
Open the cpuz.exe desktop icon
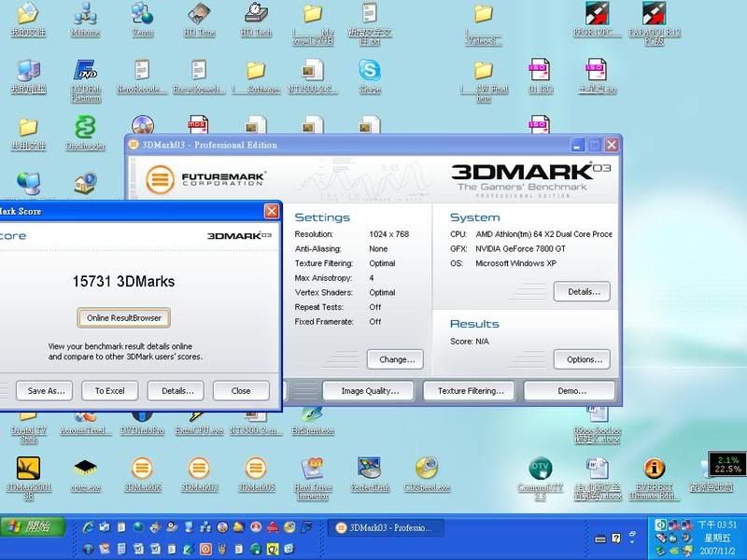coord(85,475)
